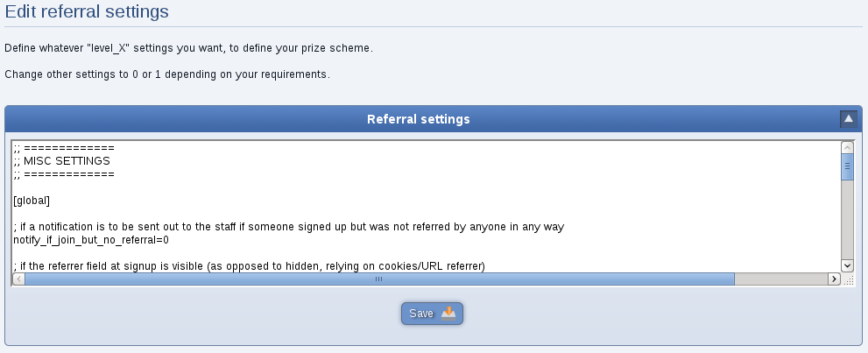Collapse the Referral settings panel with the triangle icon
868x353 pixels.
point(848,119)
